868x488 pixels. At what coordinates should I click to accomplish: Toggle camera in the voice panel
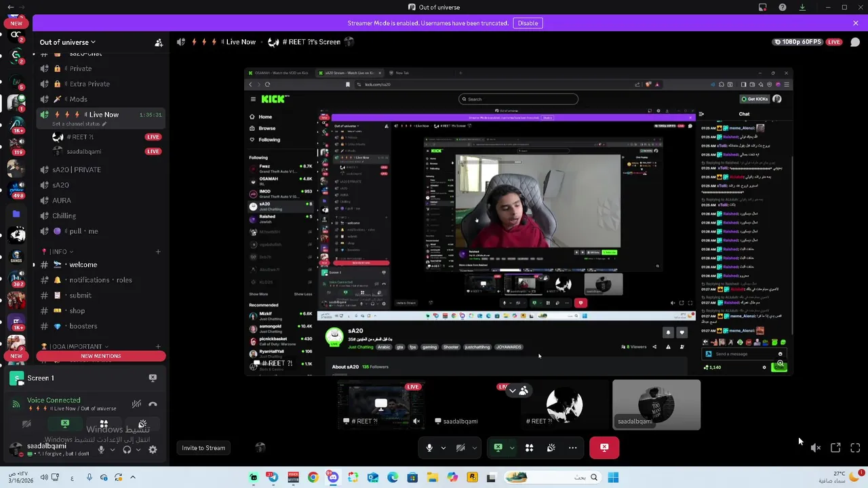click(26, 424)
